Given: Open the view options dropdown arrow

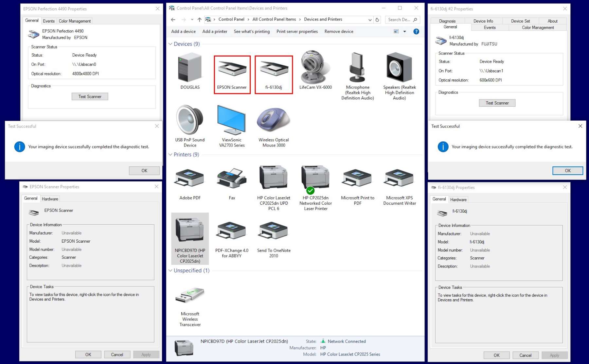Looking at the screenshot, I should (404, 31).
